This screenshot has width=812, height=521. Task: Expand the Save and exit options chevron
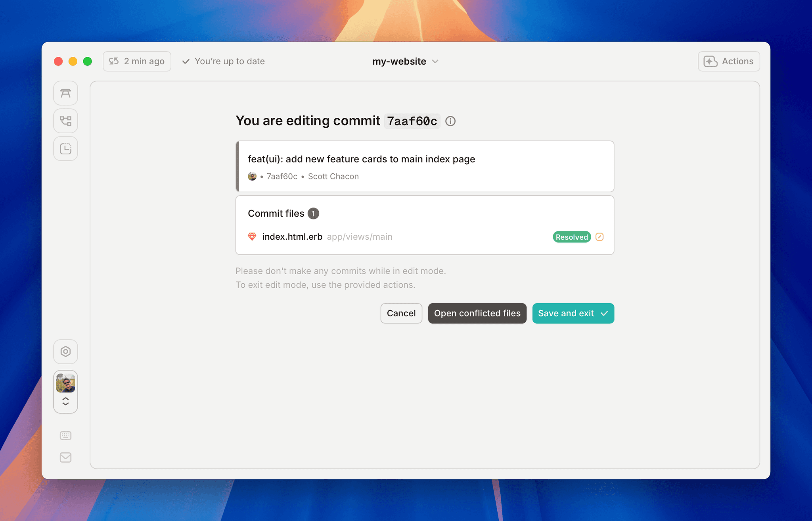pyautogui.click(x=604, y=313)
